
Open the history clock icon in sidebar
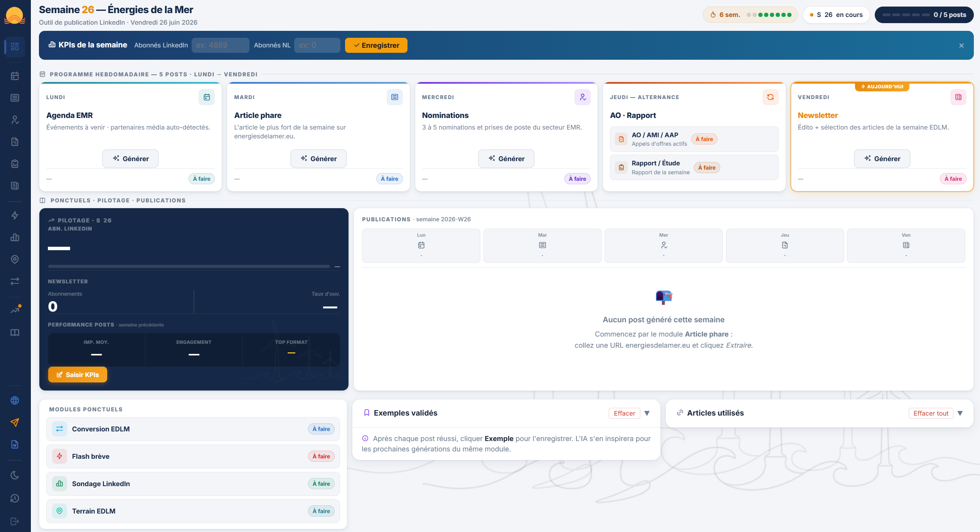point(15,498)
